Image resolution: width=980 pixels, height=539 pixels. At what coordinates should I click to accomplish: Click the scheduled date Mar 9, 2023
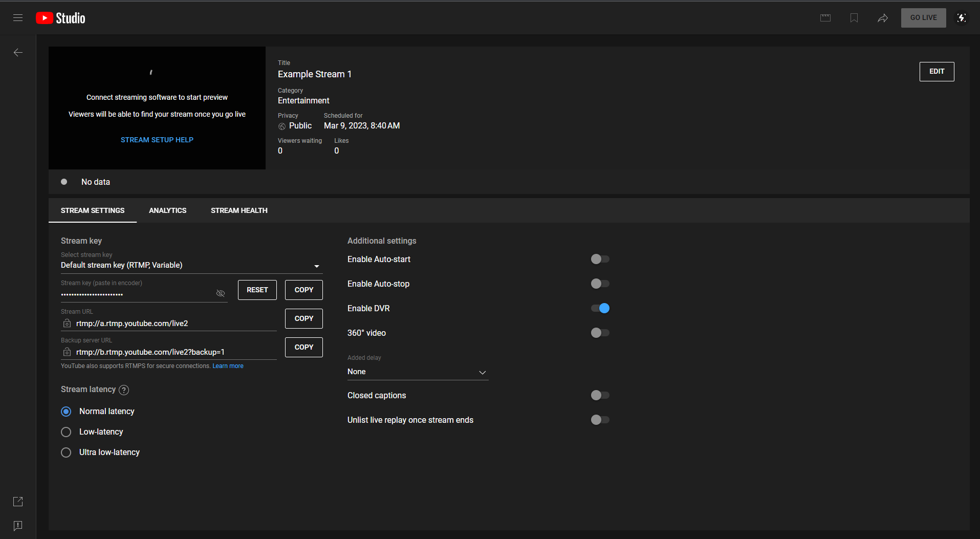click(x=362, y=126)
